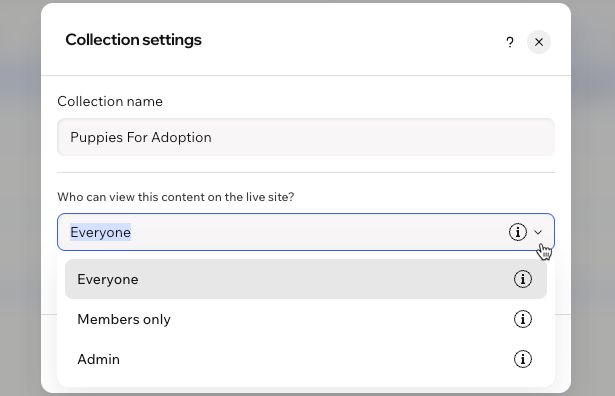Click the Collection settings title text
This screenshot has height=396, width=615.
[x=133, y=40]
